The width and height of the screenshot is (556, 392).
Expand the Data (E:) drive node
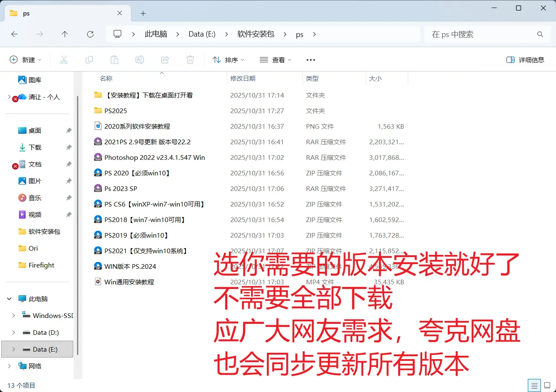point(13,349)
